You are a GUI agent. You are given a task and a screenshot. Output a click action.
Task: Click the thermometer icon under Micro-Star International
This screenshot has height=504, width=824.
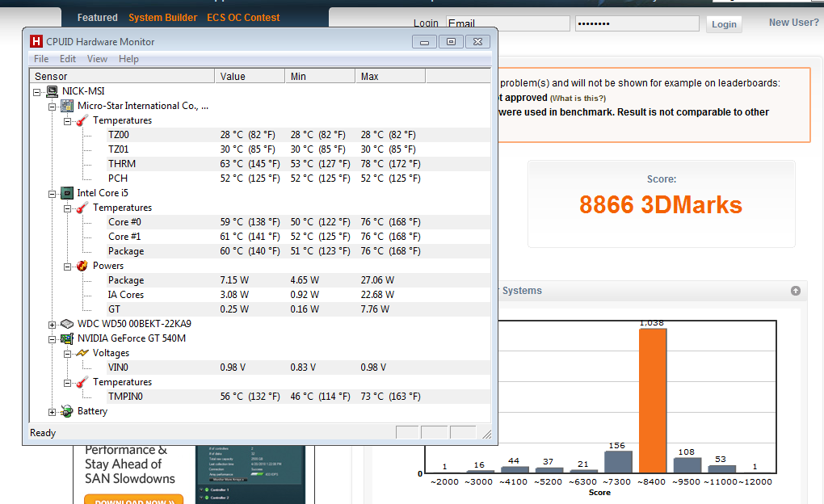[x=82, y=120]
